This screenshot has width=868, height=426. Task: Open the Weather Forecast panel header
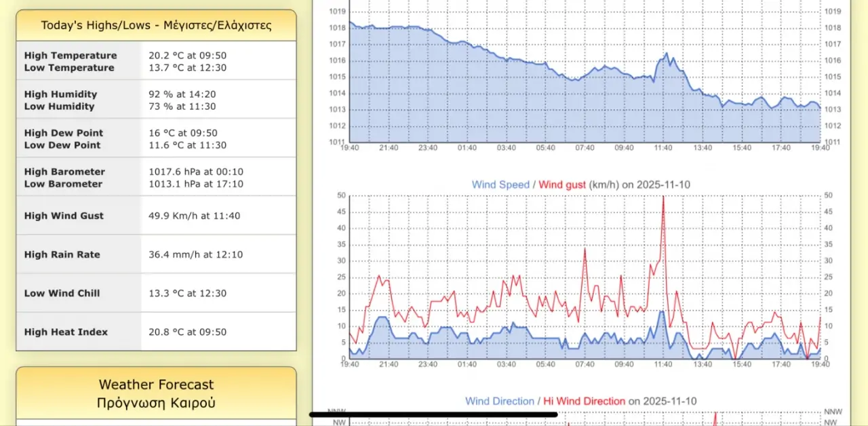(156, 393)
